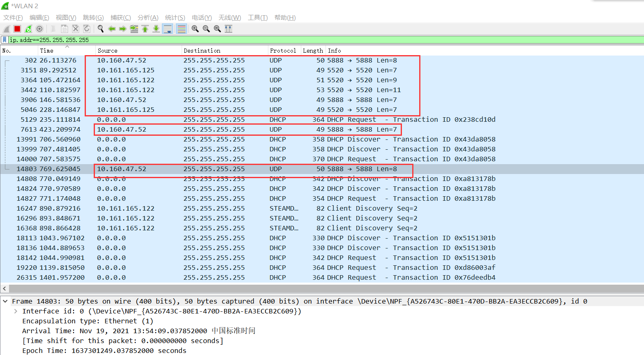This screenshot has width=644, height=355.
Task: Click go to specified packet icon
Action: [x=134, y=29]
